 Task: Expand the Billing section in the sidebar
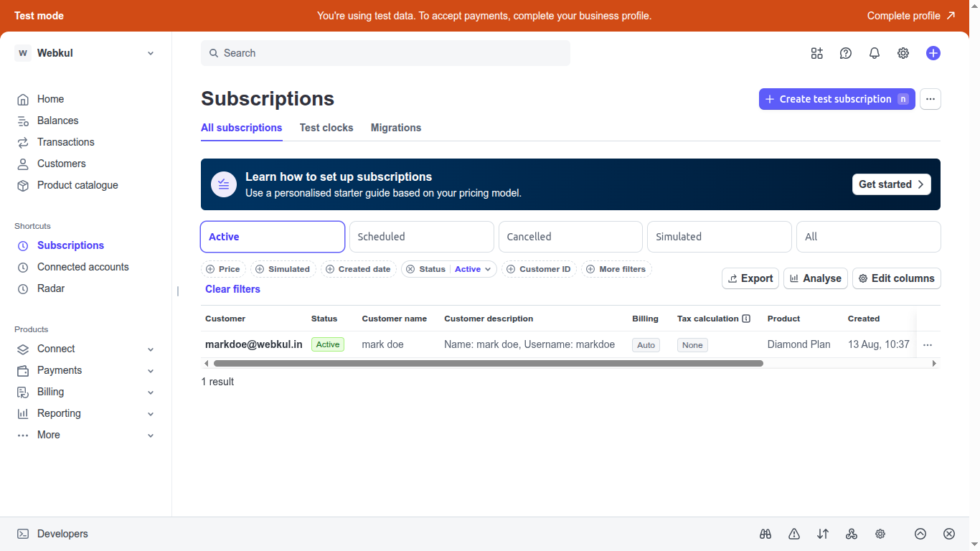50,392
